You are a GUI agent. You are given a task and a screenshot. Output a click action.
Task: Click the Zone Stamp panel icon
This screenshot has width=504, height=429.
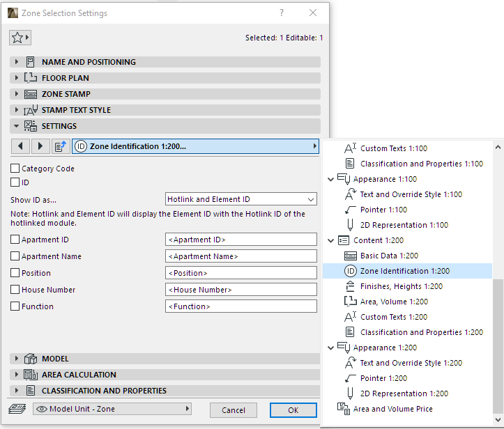click(x=31, y=94)
